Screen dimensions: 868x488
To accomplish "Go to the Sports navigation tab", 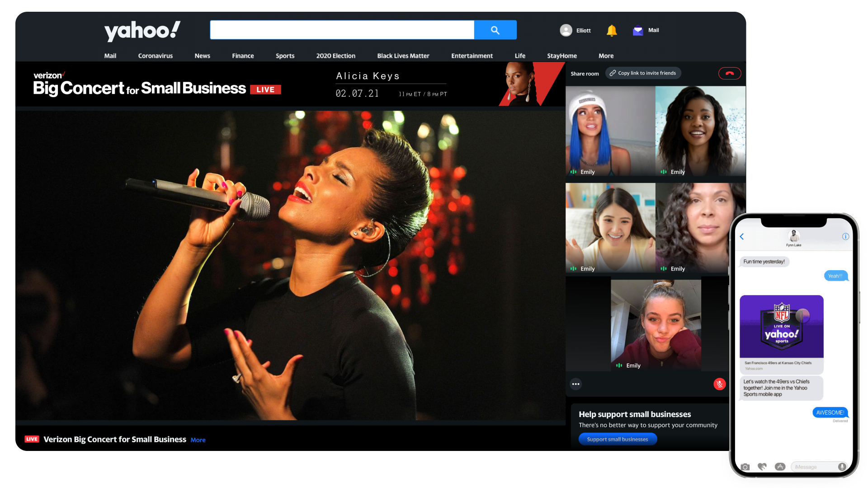I will coord(285,56).
